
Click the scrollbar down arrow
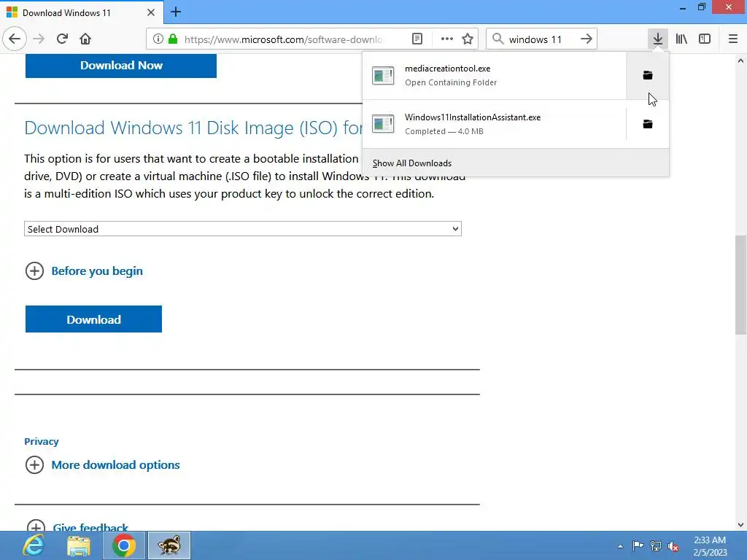pos(740,525)
